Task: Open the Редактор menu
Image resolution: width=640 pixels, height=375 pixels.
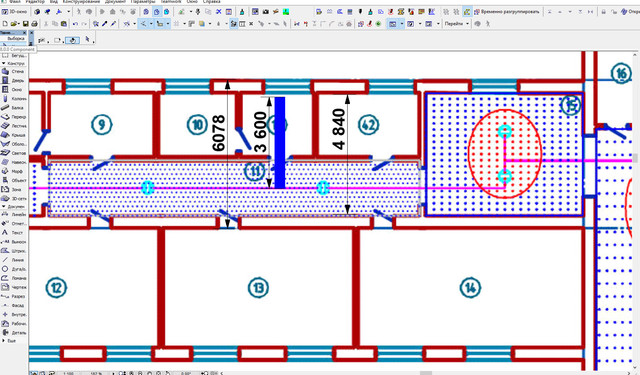Action: coord(36,2)
